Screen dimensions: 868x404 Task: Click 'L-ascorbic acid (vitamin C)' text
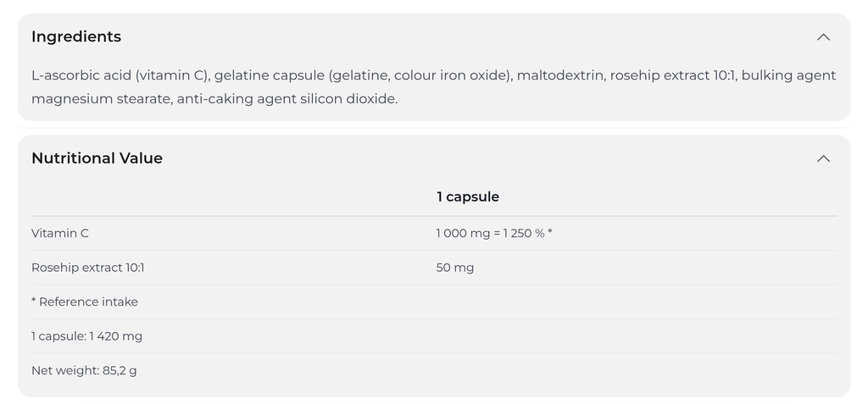click(120, 75)
